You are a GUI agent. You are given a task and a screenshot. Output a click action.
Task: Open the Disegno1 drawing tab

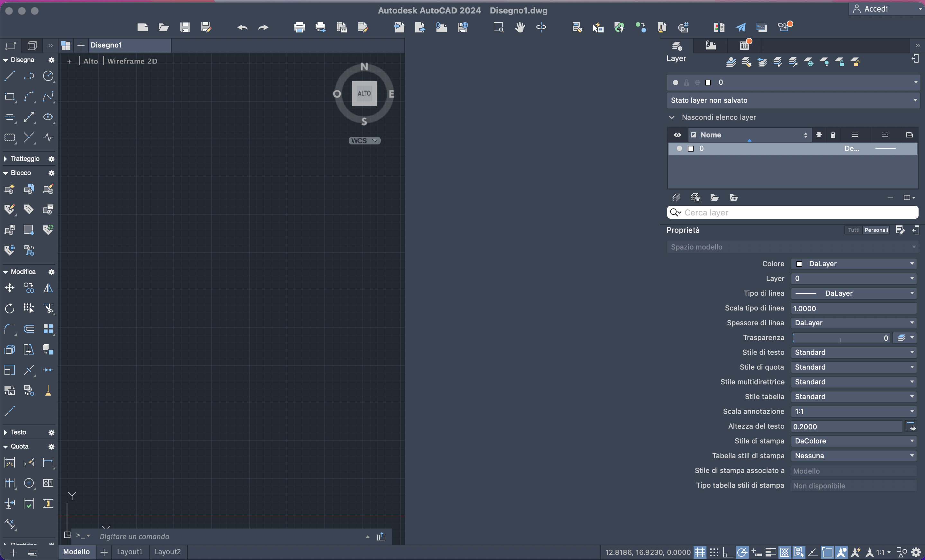tap(106, 45)
